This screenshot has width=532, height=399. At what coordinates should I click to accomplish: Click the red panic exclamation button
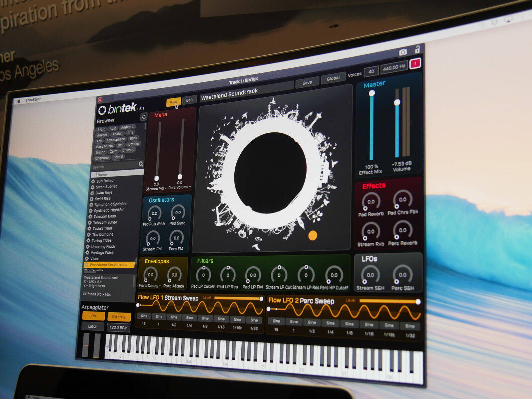tap(415, 64)
